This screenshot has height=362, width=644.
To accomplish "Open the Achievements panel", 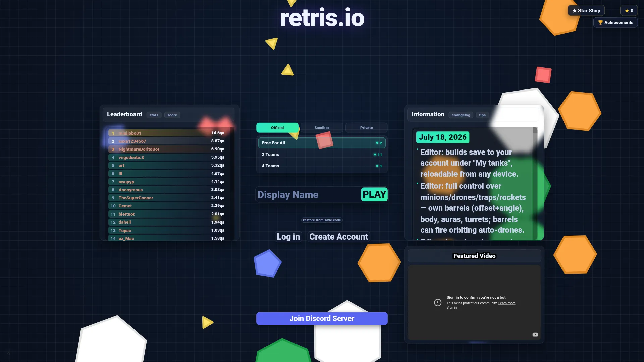I will (615, 22).
